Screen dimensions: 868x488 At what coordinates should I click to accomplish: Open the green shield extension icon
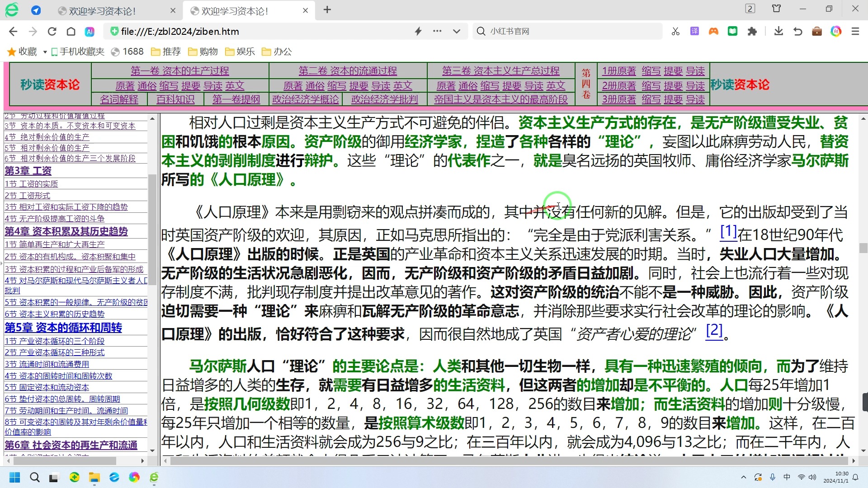click(x=732, y=31)
